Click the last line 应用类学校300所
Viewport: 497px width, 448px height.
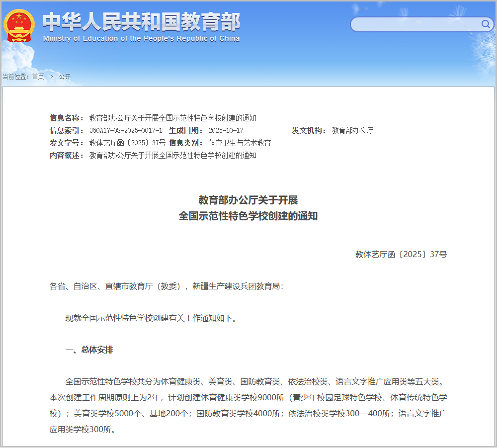click(83, 429)
